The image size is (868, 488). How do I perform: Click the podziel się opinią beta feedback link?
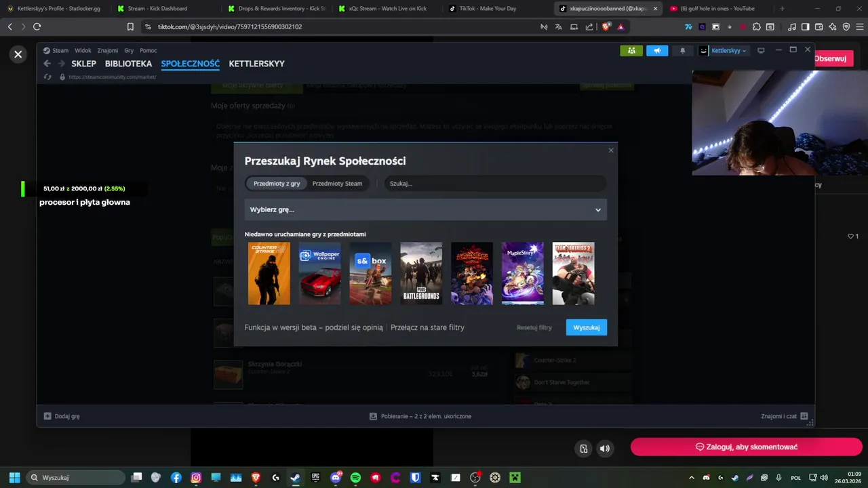coord(354,327)
